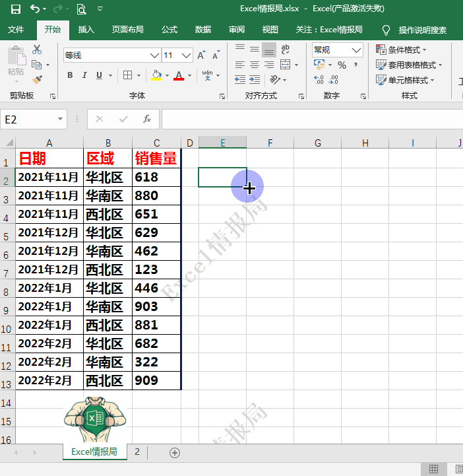Toggle Underline formatting
The height and width of the screenshot is (476, 463).
click(99, 75)
